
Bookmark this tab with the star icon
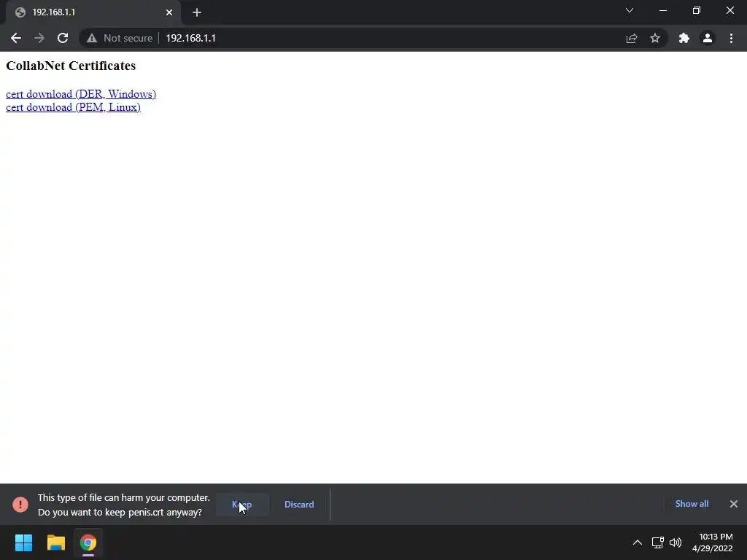click(655, 38)
